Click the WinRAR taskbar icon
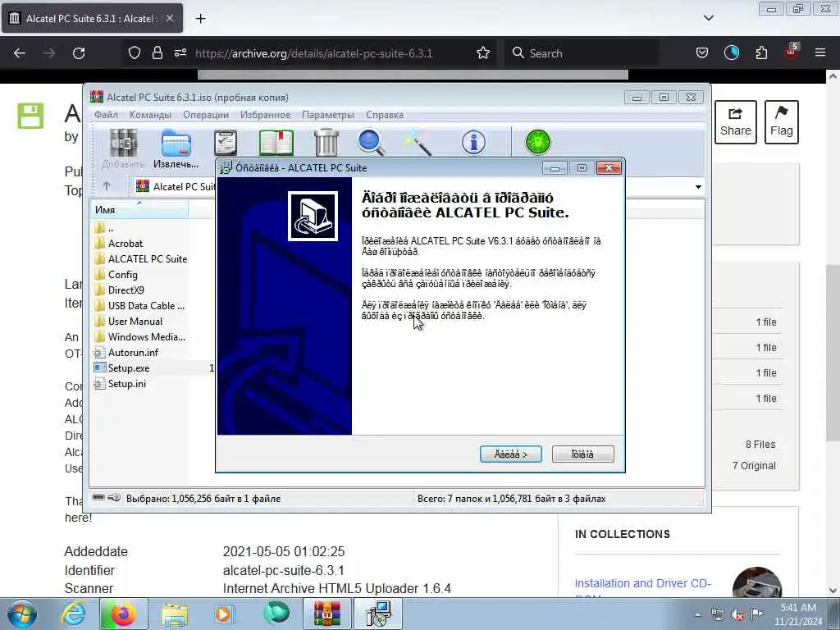This screenshot has height=630, width=840. [x=326, y=614]
